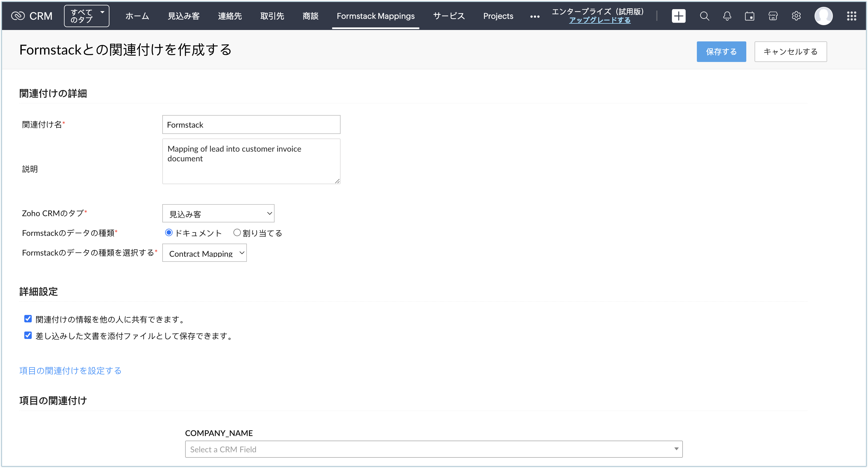Click the 項目の関連付け section heading
This screenshot has height=468, width=868.
pos(53,401)
